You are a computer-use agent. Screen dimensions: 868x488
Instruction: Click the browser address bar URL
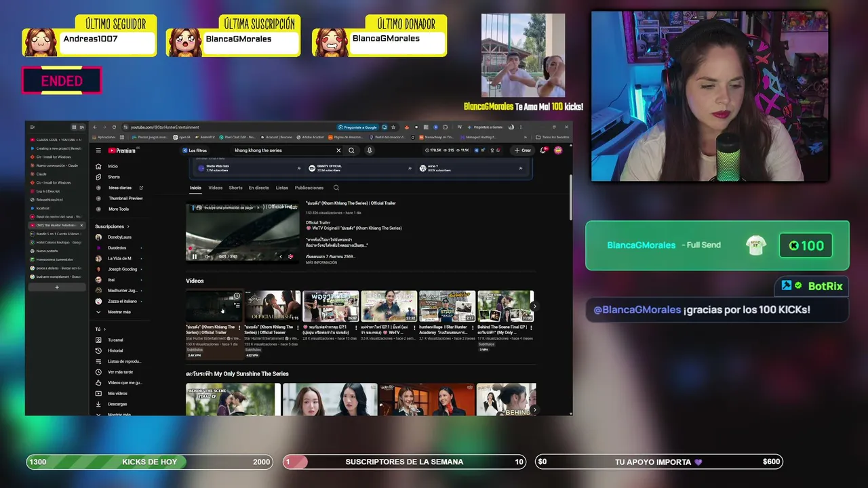click(x=165, y=127)
